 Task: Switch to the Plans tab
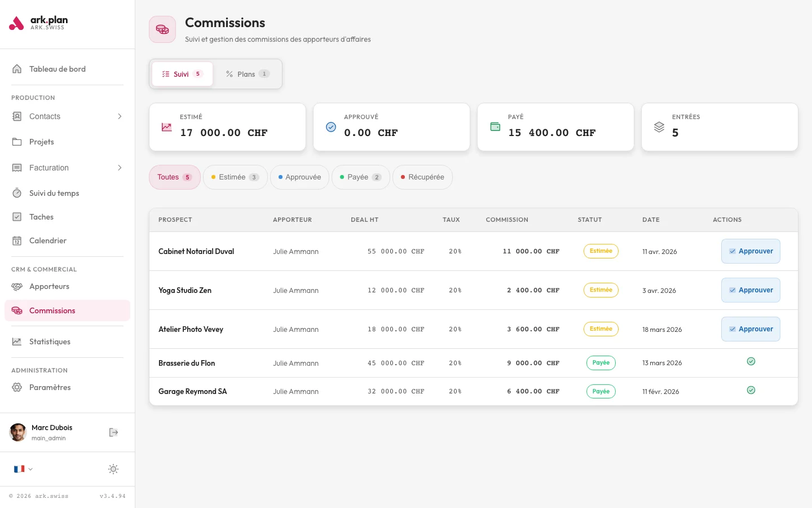click(247, 74)
